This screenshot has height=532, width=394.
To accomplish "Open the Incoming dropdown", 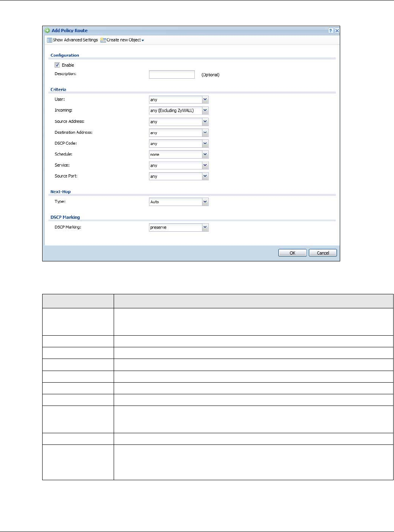I will point(179,110).
